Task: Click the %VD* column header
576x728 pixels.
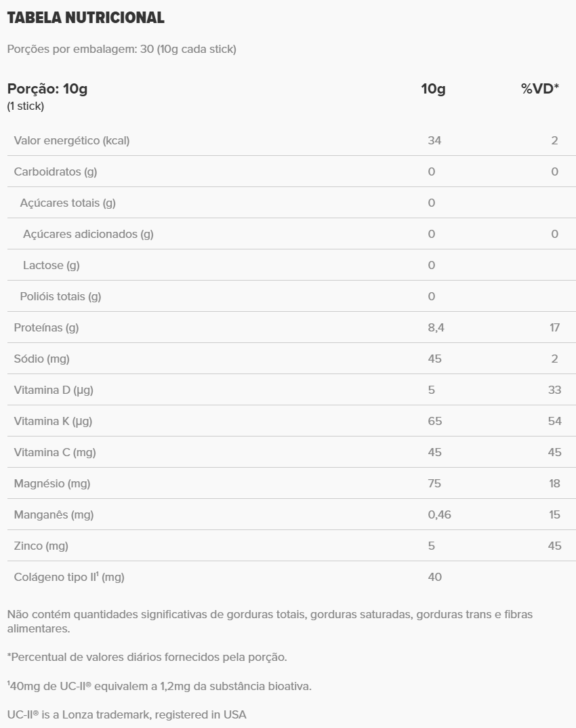Action: click(x=539, y=89)
